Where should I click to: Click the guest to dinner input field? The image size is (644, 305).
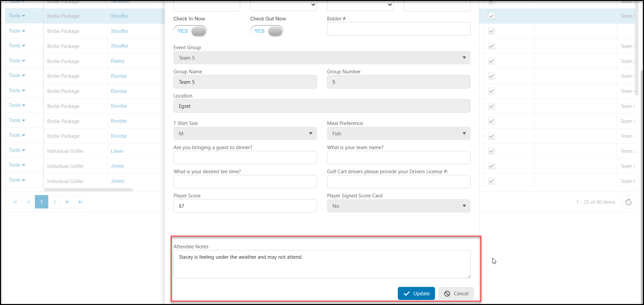click(245, 158)
